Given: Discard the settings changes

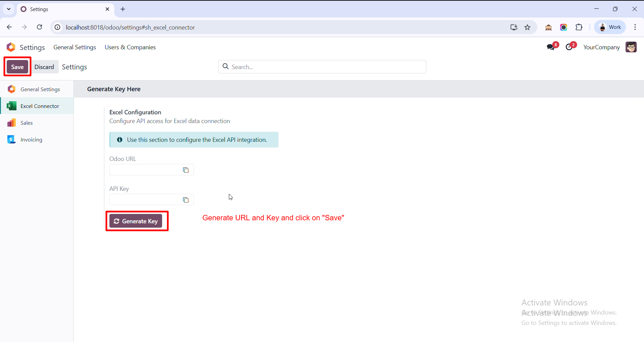Looking at the screenshot, I should (x=44, y=67).
